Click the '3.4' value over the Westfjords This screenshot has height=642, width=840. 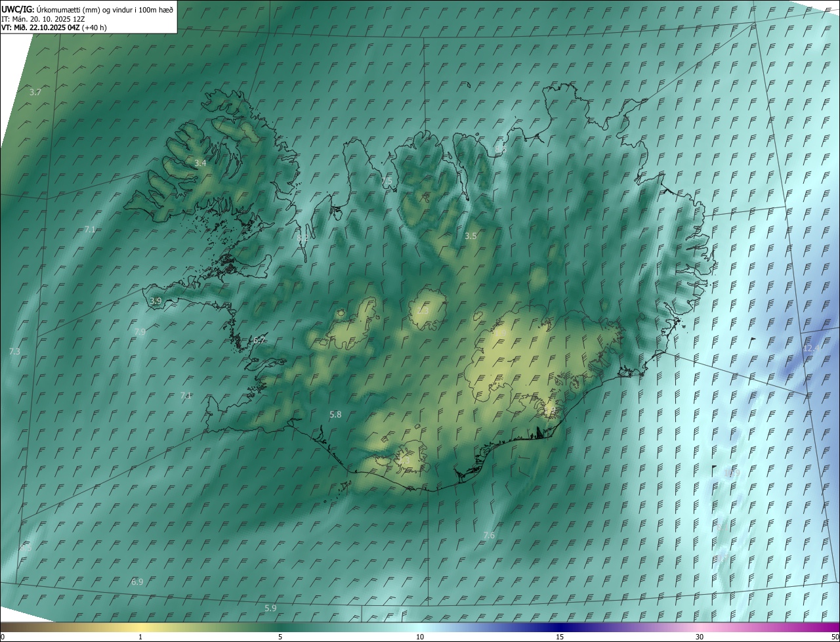pos(200,163)
